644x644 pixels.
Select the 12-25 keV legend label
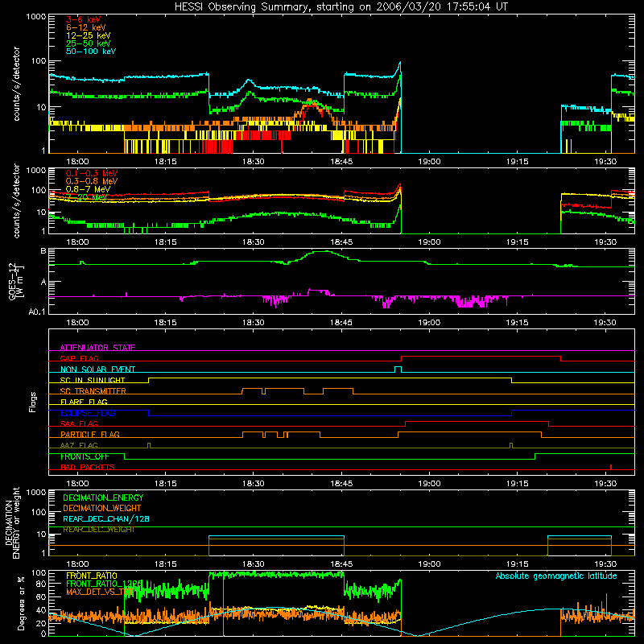click(89, 35)
